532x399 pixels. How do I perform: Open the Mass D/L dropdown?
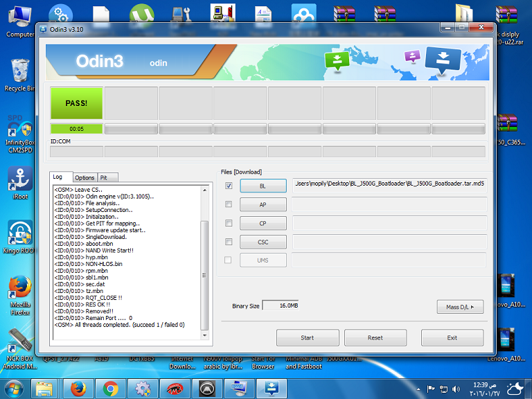(460, 307)
